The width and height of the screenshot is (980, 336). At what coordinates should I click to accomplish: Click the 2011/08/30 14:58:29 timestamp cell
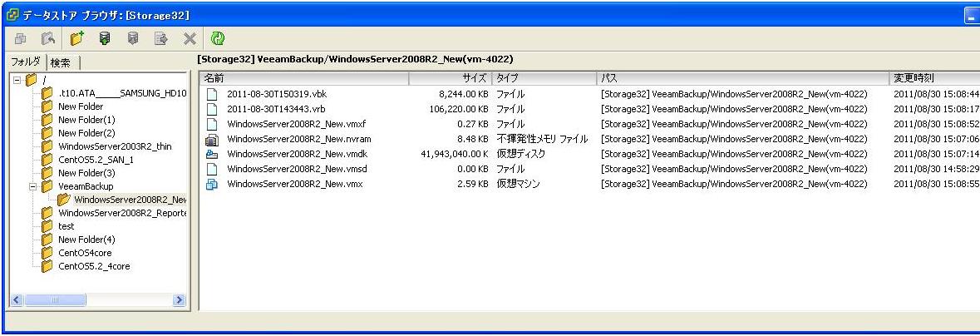tap(936, 169)
